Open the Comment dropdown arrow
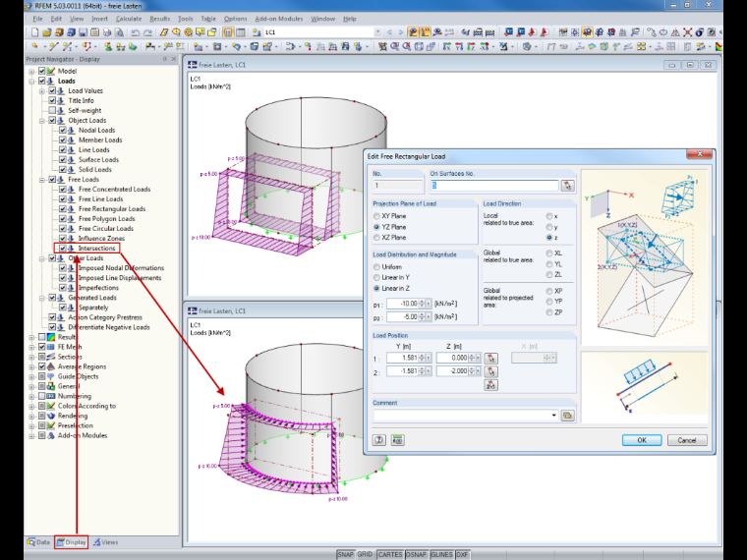Viewport: 747px width, 560px height. [553, 416]
